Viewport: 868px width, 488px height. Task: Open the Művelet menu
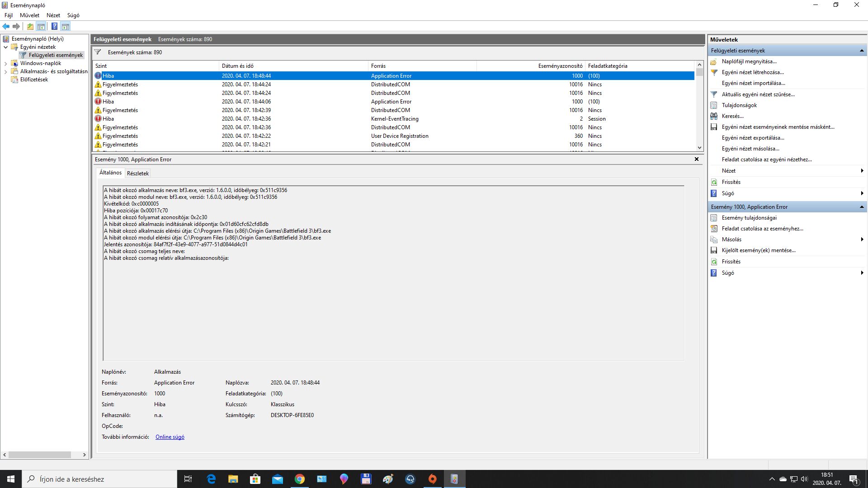click(29, 15)
